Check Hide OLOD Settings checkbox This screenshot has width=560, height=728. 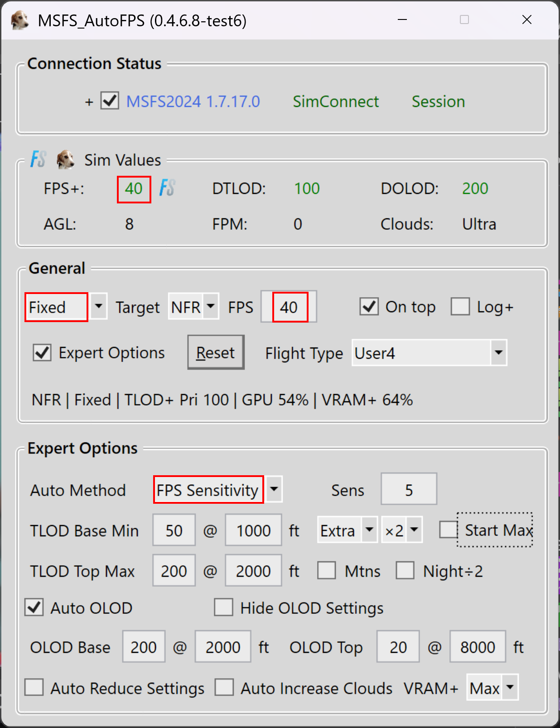tap(224, 607)
